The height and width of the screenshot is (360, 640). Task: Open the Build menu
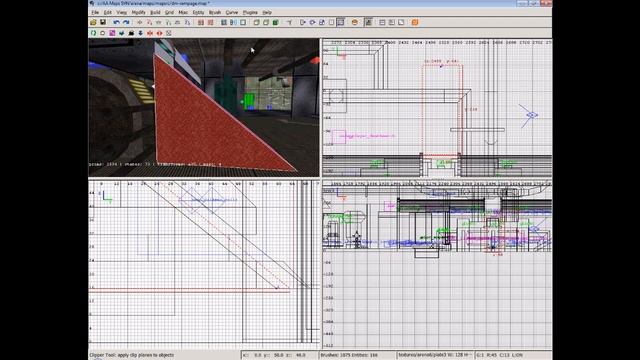click(155, 13)
